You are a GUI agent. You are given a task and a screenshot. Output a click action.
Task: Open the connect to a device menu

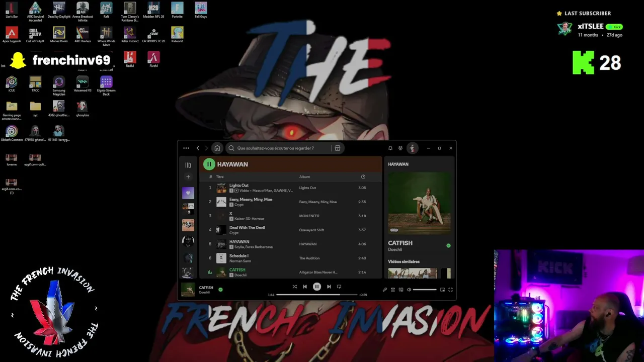click(x=401, y=290)
